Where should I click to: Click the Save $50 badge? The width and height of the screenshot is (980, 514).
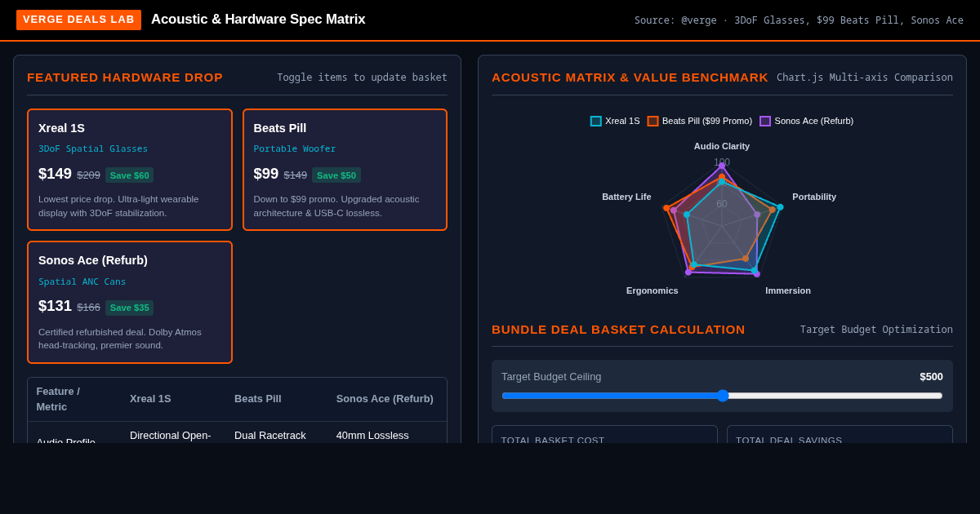(x=336, y=175)
